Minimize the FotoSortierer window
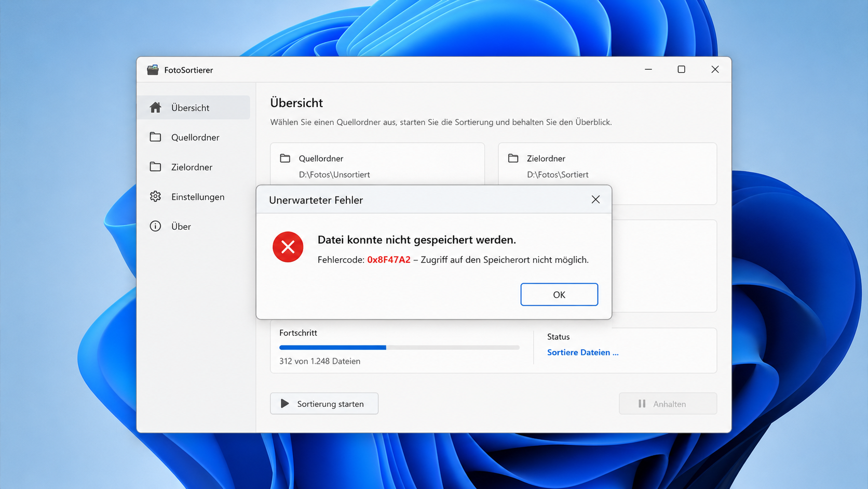 648,69
